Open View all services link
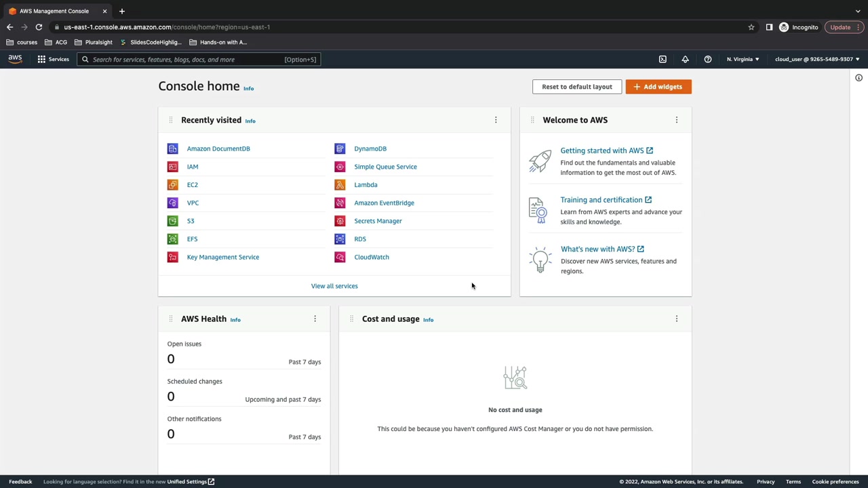Screen dimensions: 868x488 tap(334, 286)
